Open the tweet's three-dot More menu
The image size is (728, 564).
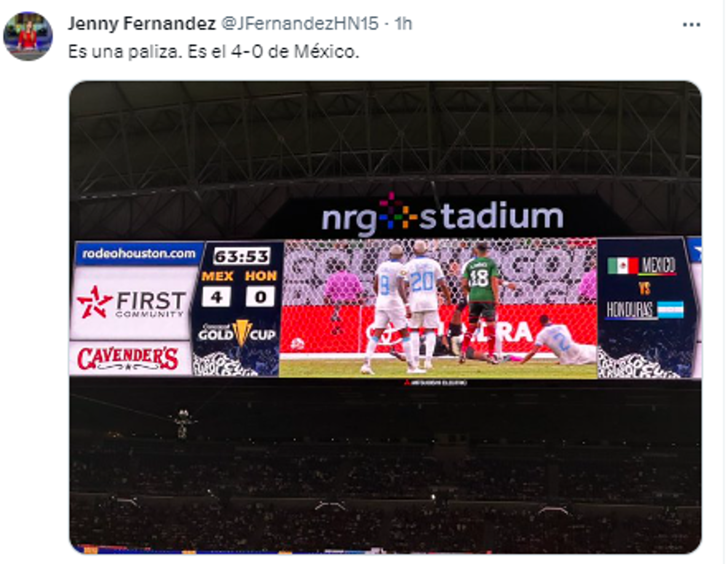[x=692, y=25]
